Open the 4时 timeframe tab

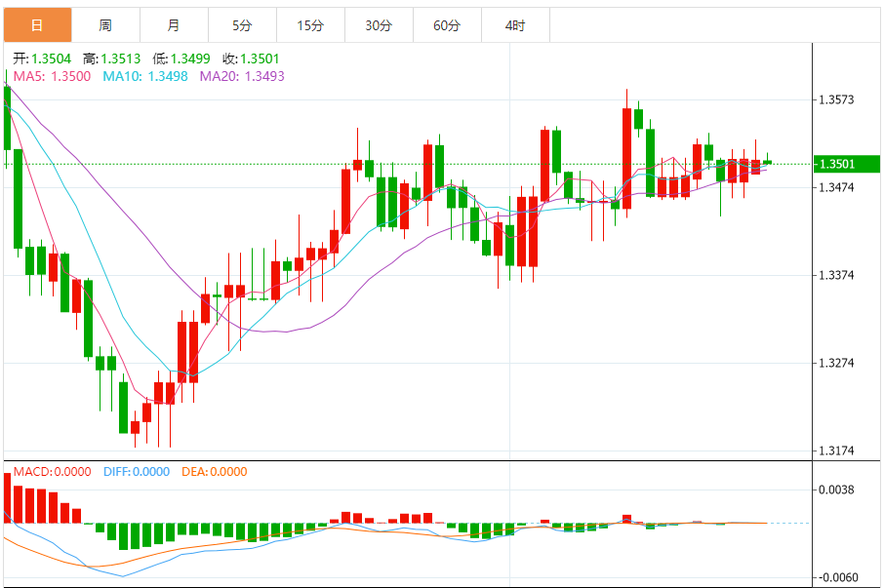click(515, 25)
